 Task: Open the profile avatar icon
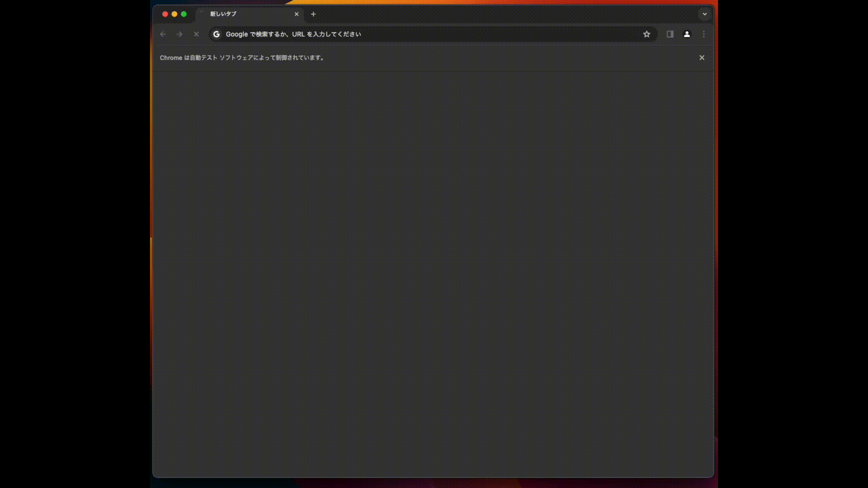click(x=687, y=34)
